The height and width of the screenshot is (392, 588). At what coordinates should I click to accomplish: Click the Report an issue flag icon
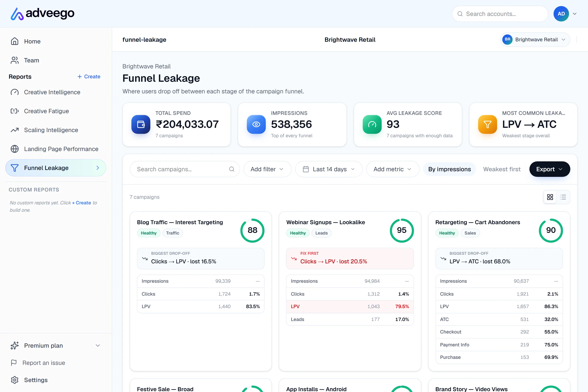14,363
